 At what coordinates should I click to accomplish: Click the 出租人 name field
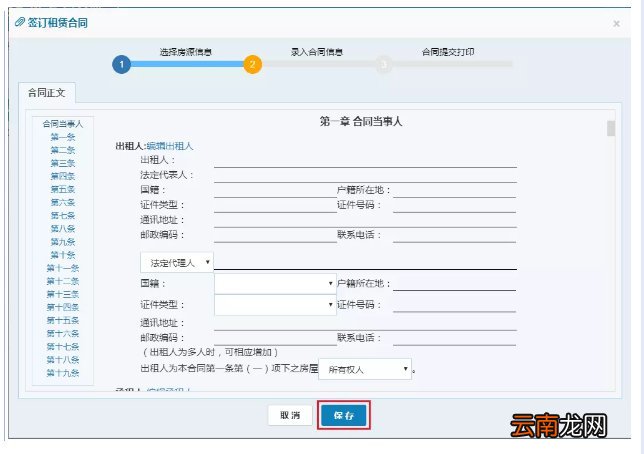click(x=365, y=161)
